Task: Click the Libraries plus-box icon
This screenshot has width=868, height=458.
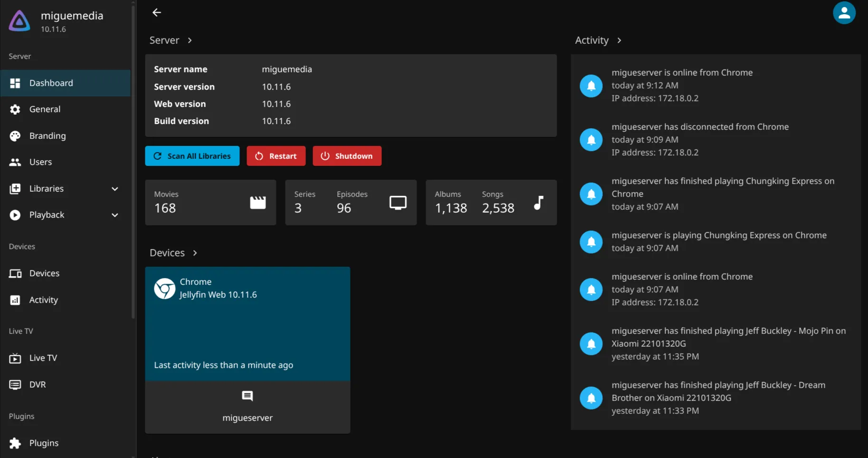Action: point(15,189)
